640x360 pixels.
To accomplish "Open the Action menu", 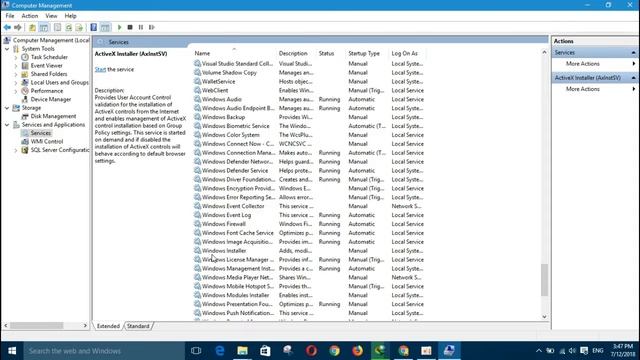I will (x=29, y=16).
